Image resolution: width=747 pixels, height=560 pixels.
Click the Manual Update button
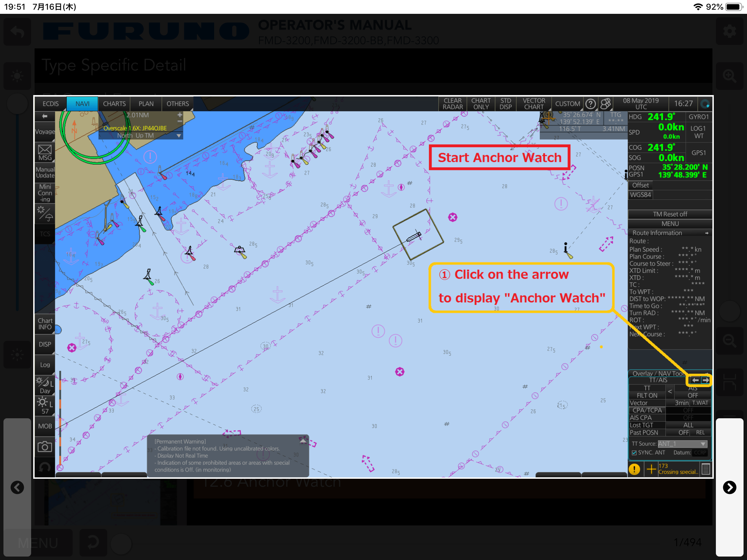point(45,172)
